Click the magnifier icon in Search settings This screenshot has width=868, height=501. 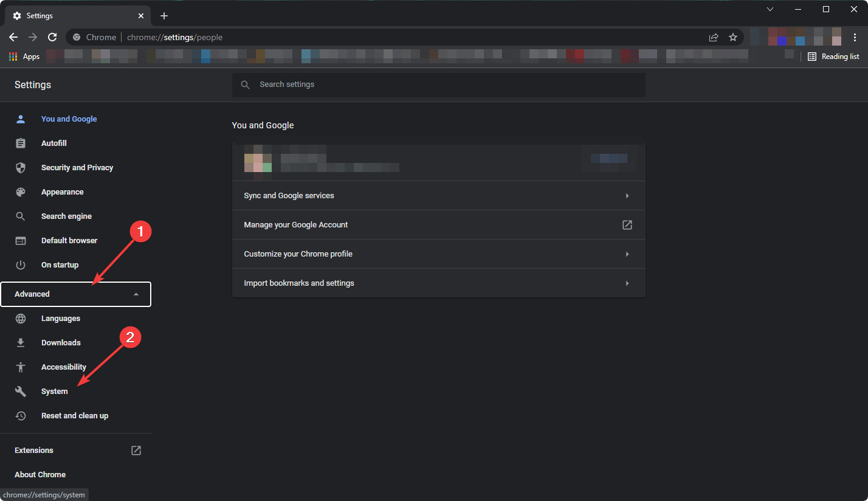[x=246, y=85]
